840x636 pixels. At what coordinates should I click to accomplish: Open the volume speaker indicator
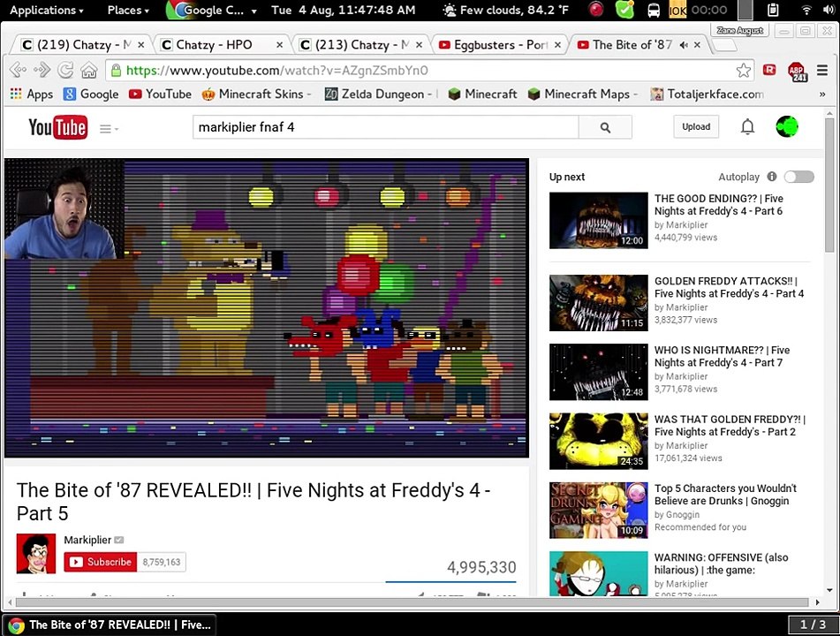coord(829,10)
